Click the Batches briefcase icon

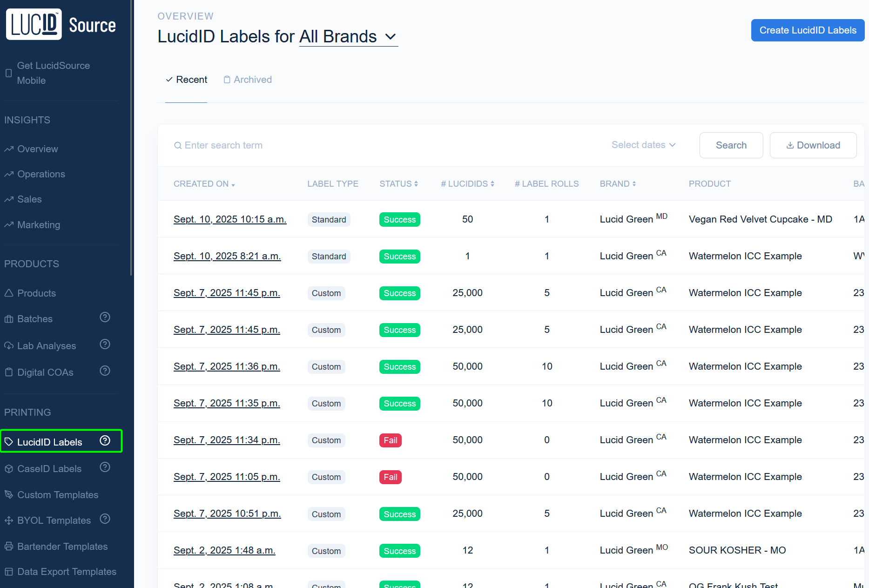point(9,318)
